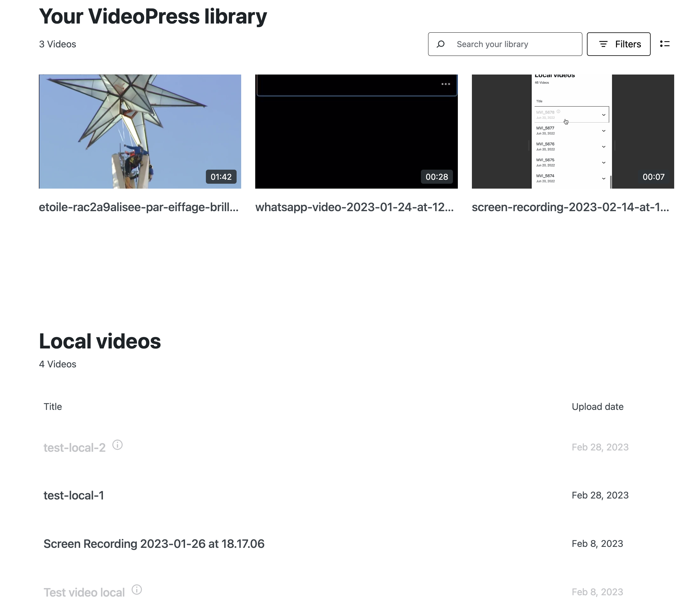The width and height of the screenshot is (700, 608).
Task: Click the Your VideoPress library heading
Action: pyautogui.click(x=153, y=16)
